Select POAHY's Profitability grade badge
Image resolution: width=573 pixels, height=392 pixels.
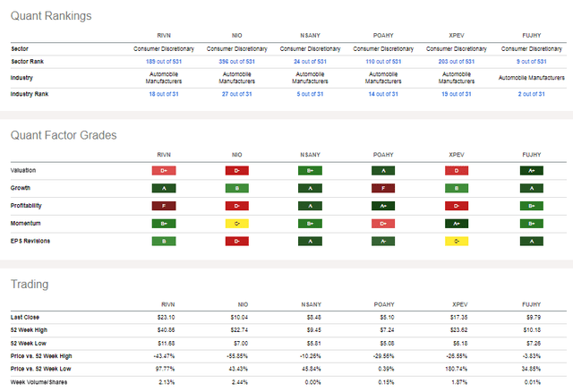[x=383, y=206]
